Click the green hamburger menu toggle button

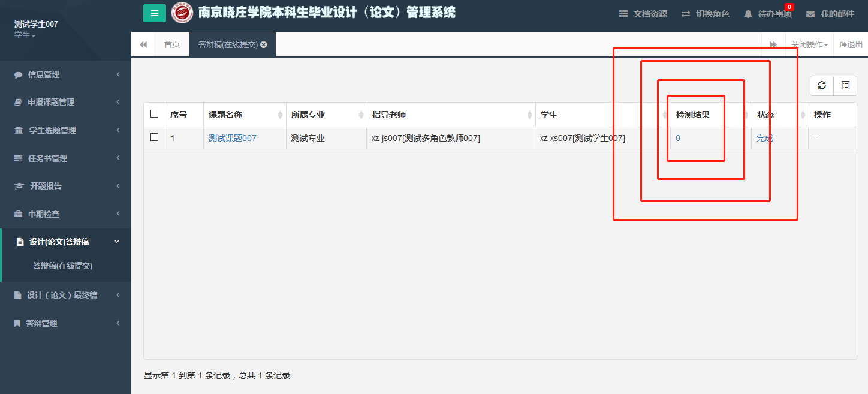pyautogui.click(x=154, y=13)
